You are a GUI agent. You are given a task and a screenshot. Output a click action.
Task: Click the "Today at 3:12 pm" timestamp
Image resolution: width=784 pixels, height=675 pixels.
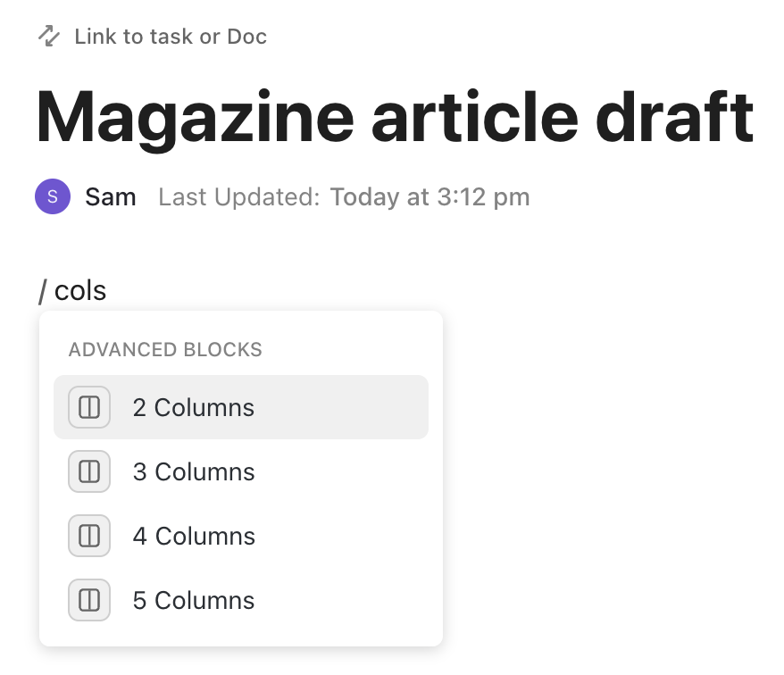[x=430, y=196]
